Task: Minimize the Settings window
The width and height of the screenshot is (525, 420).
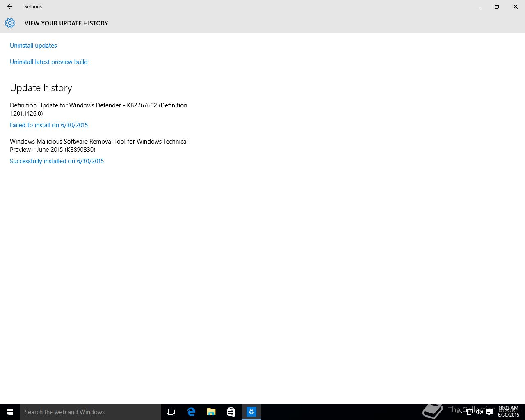Action: (478, 7)
